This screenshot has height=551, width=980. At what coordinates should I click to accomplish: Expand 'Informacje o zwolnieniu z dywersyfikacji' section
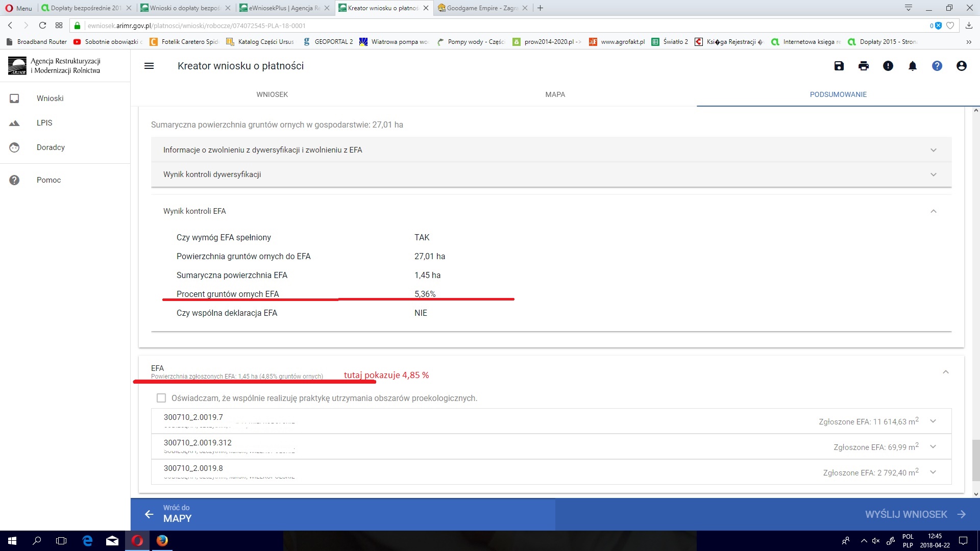click(x=933, y=150)
